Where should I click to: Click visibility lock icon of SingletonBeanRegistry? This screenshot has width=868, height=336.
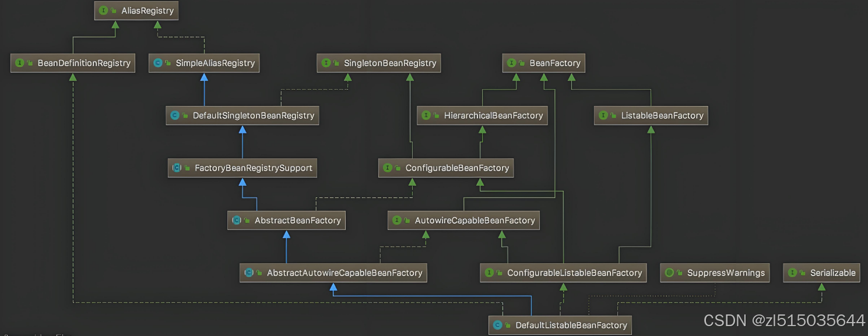[x=336, y=63]
